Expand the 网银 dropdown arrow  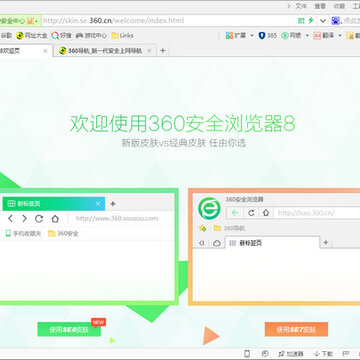pos(307,35)
